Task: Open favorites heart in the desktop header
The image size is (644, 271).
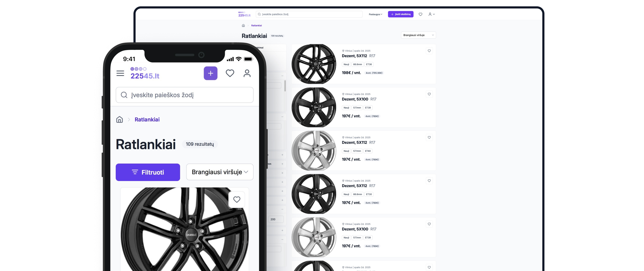Action: 420,14
